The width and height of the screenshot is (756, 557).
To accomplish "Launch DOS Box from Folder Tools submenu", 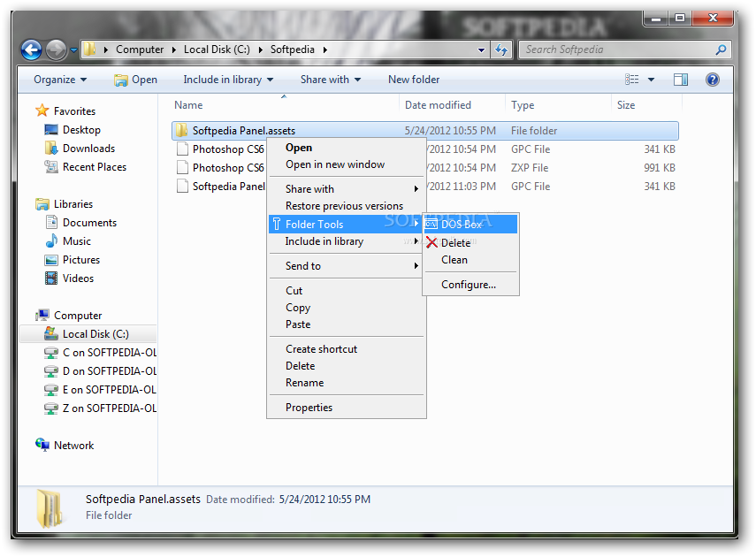I will (470, 225).
